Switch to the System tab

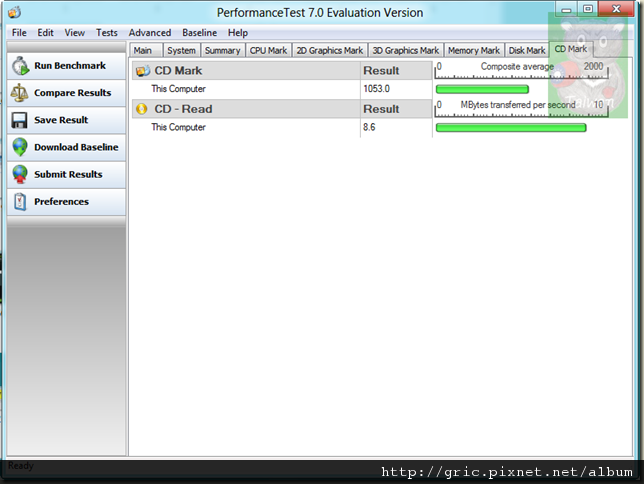(x=181, y=50)
